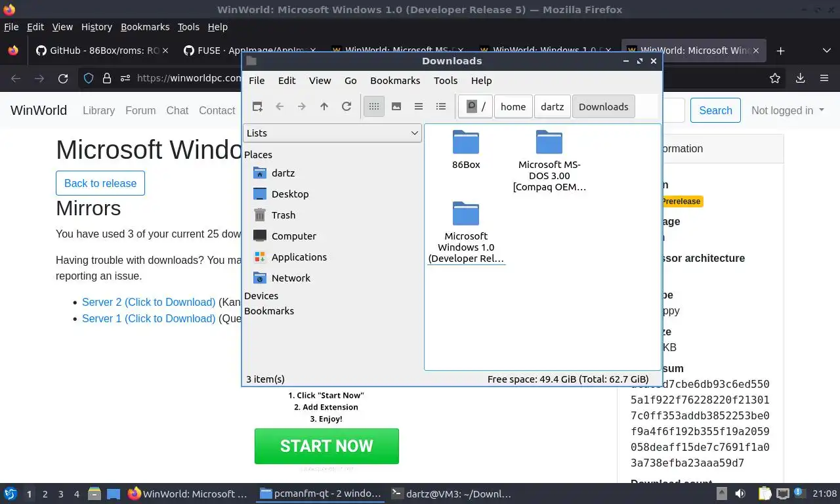Switch to thumbnail view mode

coord(396,106)
